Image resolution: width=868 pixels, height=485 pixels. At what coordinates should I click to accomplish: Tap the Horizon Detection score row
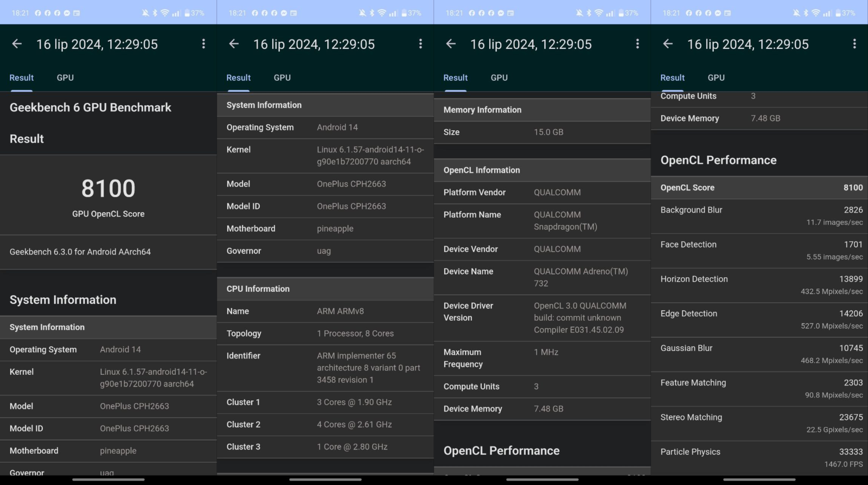[759, 285]
